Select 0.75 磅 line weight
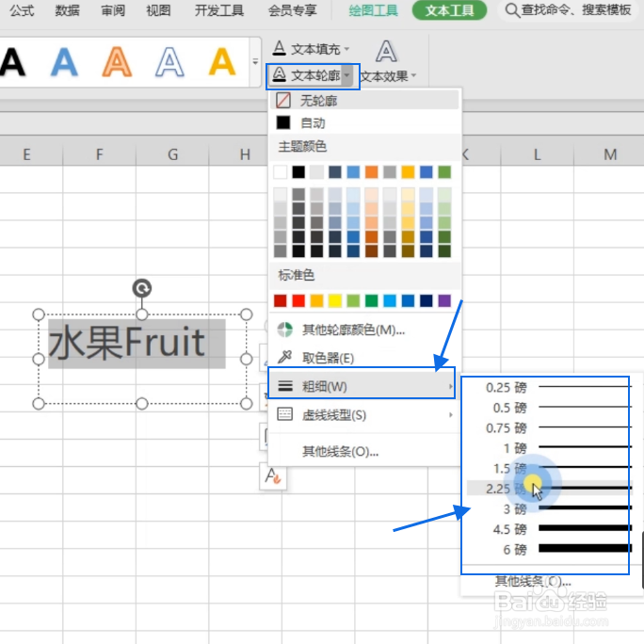Screen dimensions: 644x644 coord(549,427)
